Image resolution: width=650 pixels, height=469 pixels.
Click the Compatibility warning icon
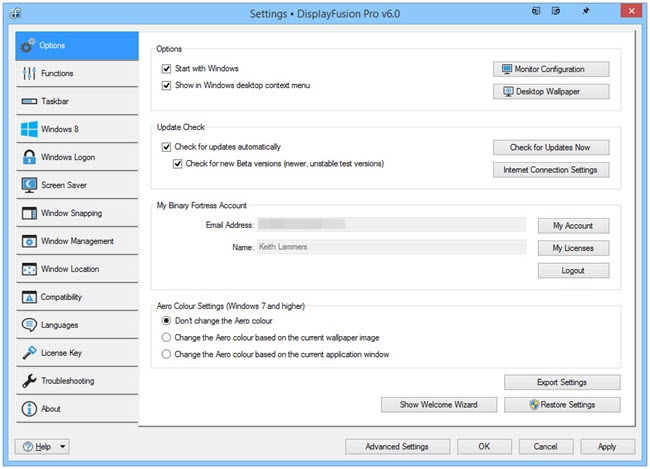tap(29, 297)
